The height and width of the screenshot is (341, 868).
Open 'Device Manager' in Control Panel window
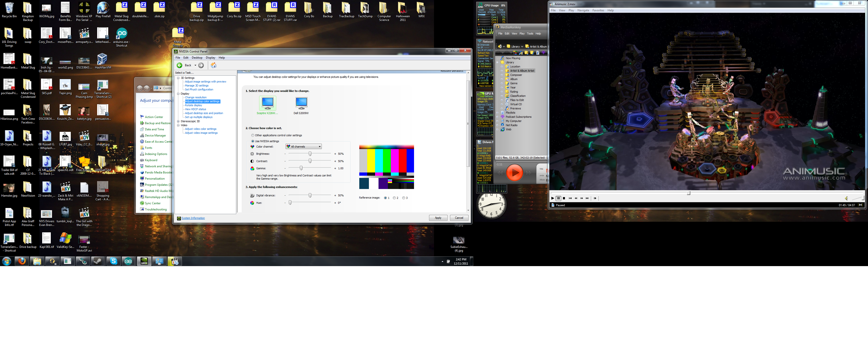coord(155,136)
